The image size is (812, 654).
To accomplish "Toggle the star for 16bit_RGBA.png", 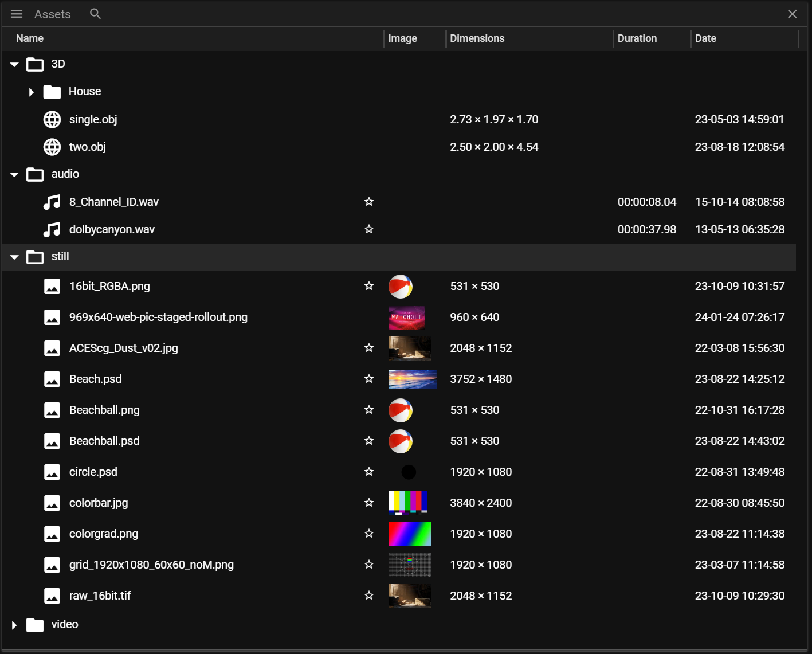I will (x=369, y=285).
